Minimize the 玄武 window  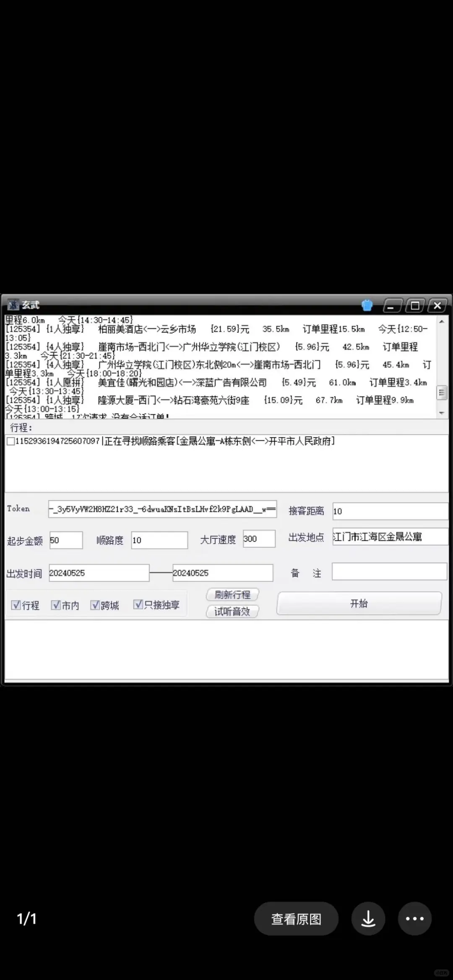click(x=393, y=306)
